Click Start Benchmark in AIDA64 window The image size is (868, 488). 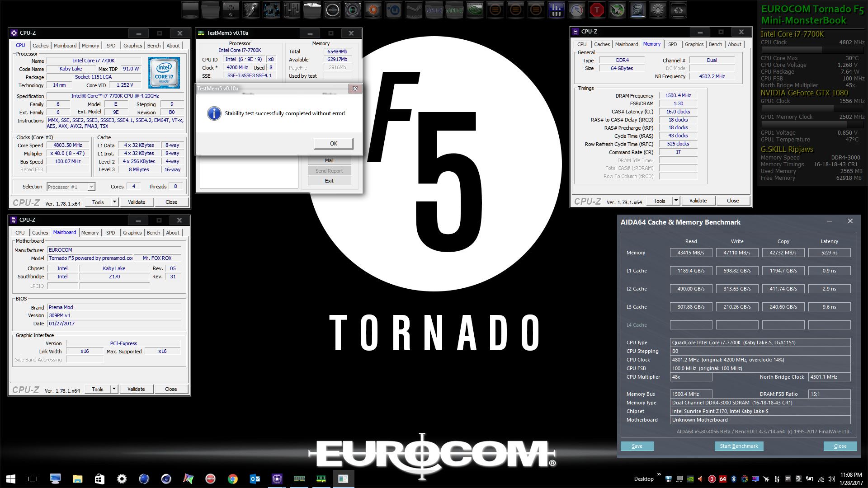coord(739,446)
